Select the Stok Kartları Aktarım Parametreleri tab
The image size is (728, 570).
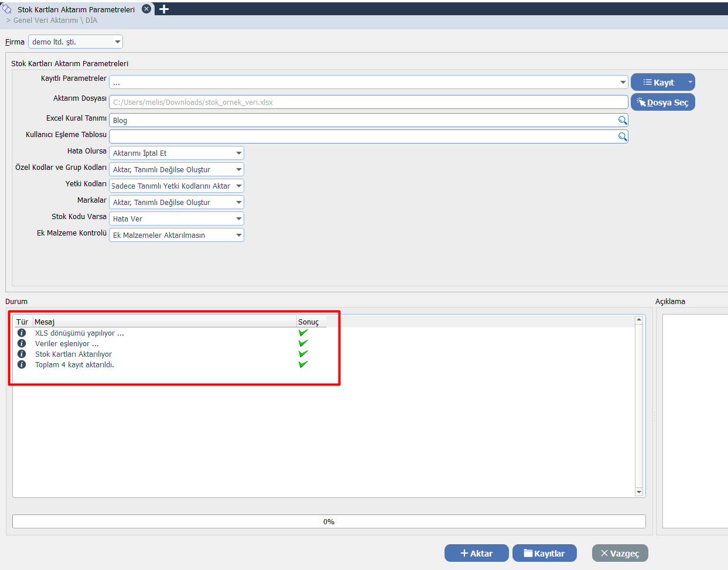tap(76, 9)
